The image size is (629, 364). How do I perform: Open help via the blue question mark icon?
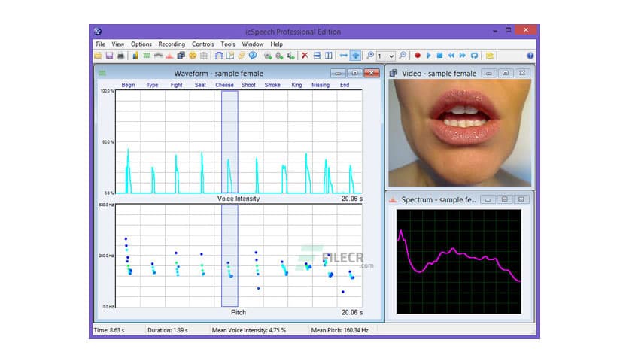[x=530, y=56]
